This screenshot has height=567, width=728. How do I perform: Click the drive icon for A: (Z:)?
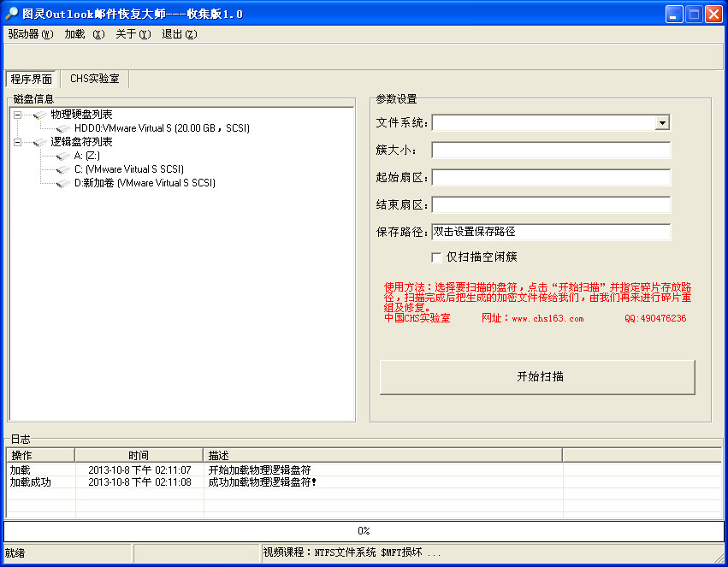(x=63, y=156)
